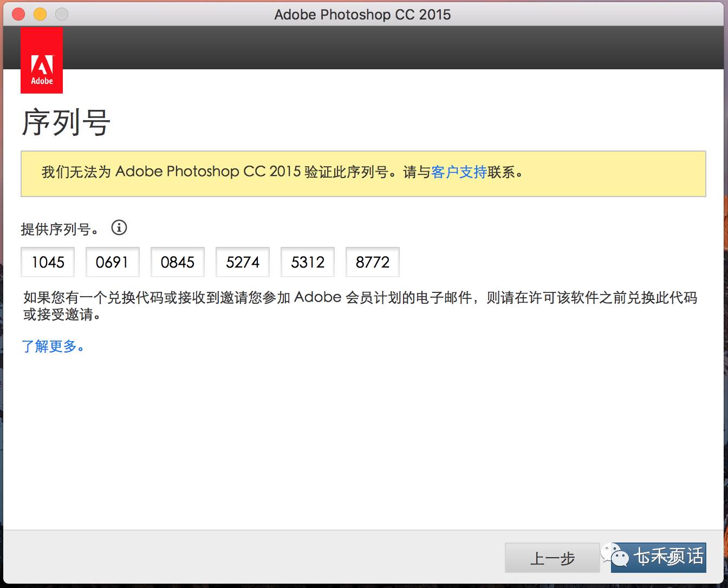The image size is (728, 588).
Task: Close the Photoshop installer window
Action: 18,15
